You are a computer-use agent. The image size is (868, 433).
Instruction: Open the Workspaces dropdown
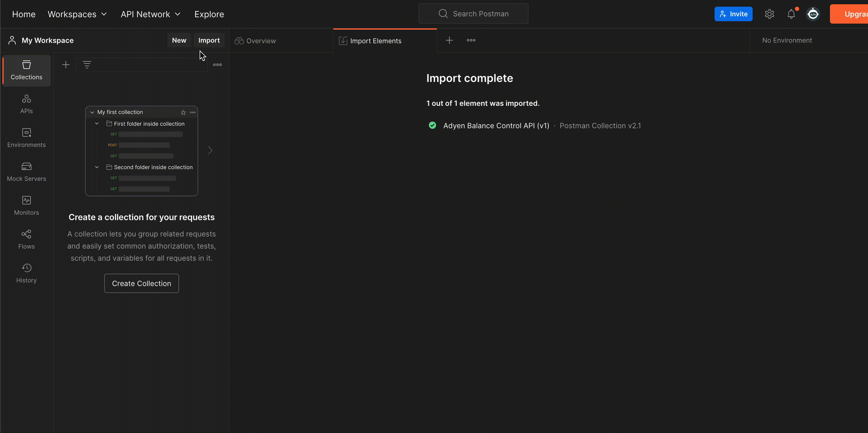pyautogui.click(x=77, y=14)
